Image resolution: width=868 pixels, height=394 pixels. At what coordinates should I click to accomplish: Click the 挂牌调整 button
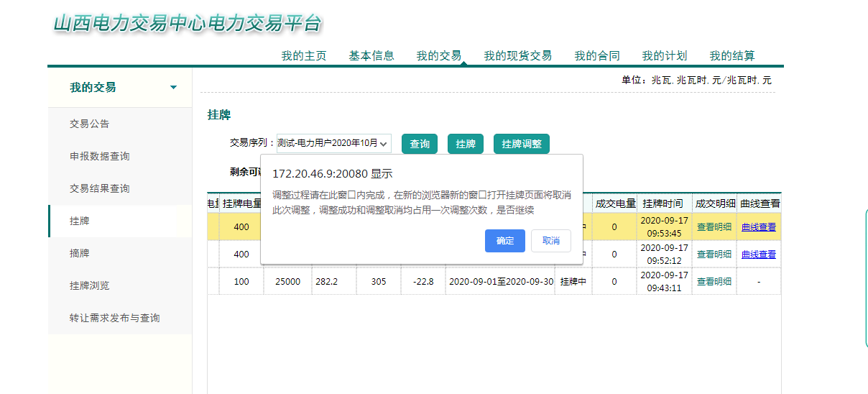click(521, 144)
